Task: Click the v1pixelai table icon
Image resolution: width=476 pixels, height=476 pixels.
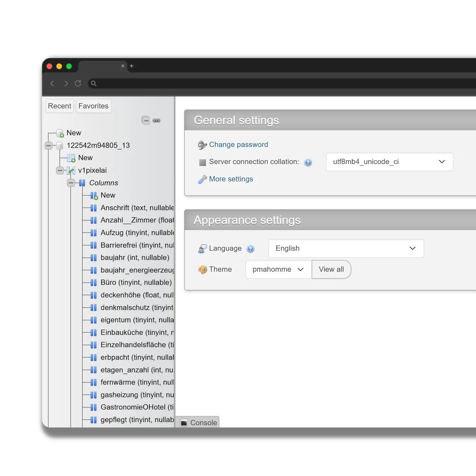Action: pyautogui.click(x=71, y=170)
